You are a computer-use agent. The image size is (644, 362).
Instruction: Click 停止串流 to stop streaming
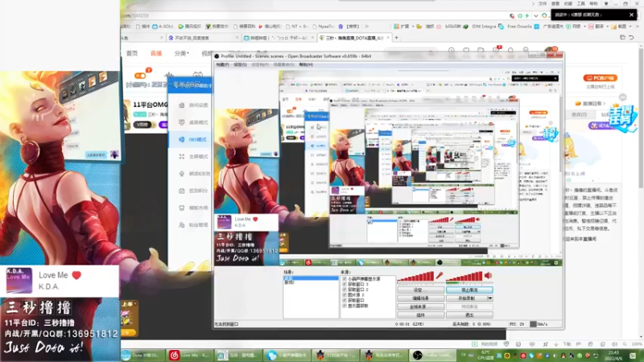pyautogui.click(x=469, y=290)
